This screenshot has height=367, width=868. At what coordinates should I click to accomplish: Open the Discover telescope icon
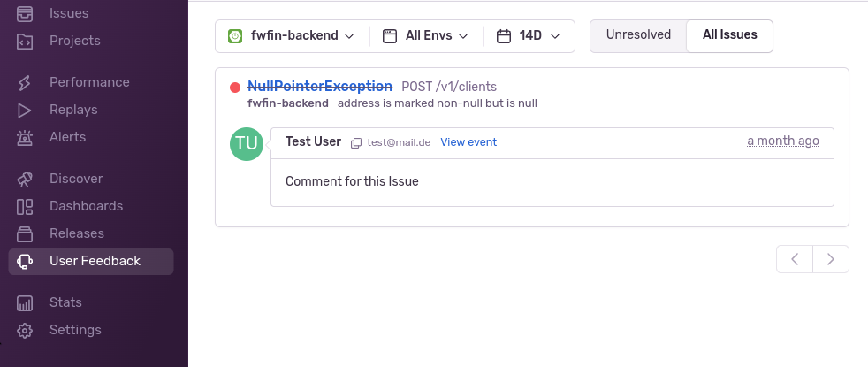point(25,179)
